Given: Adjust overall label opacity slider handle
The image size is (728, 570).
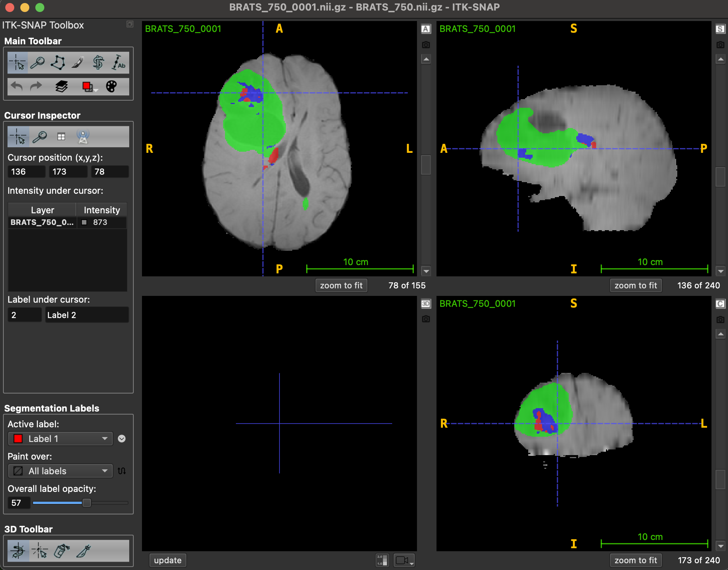Looking at the screenshot, I should 87,503.
